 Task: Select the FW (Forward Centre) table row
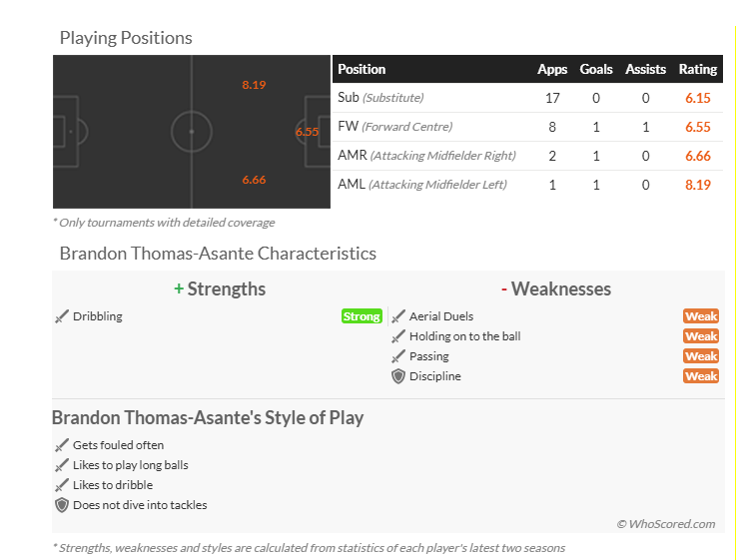[527, 127]
